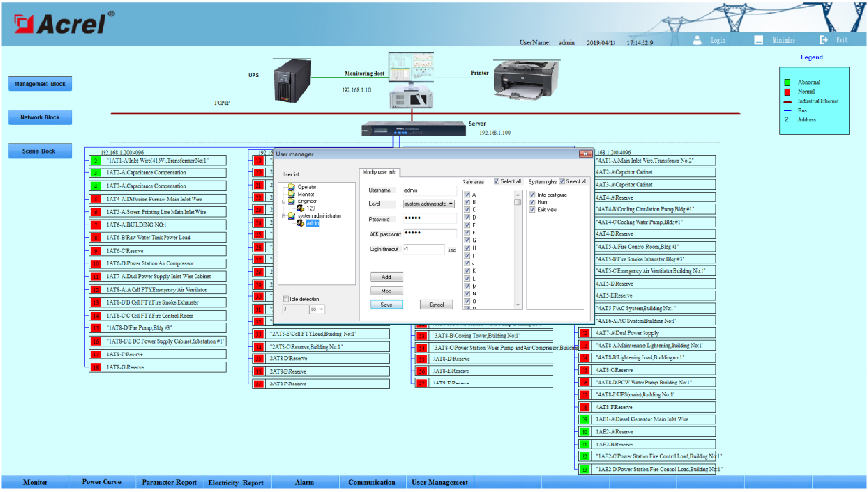Viewport: 868px width, 492px height.
Task: Click the Save button
Action: click(385, 304)
